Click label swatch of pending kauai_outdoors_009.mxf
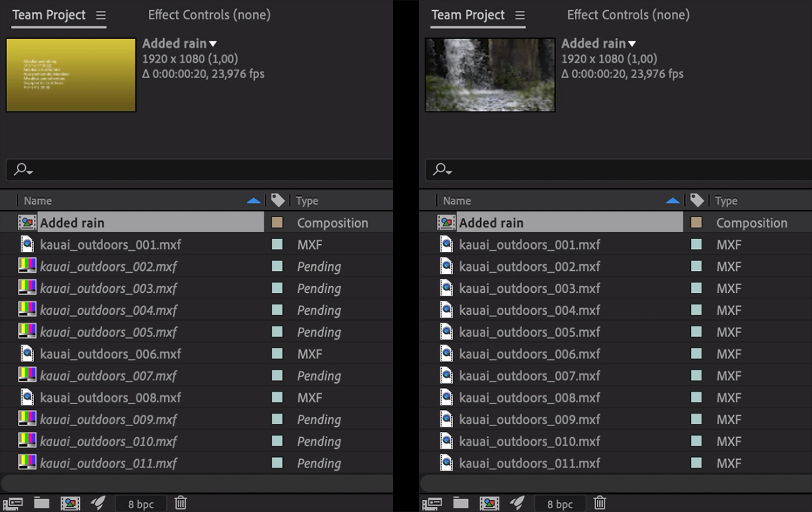The image size is (812, 512). (277, 420)
